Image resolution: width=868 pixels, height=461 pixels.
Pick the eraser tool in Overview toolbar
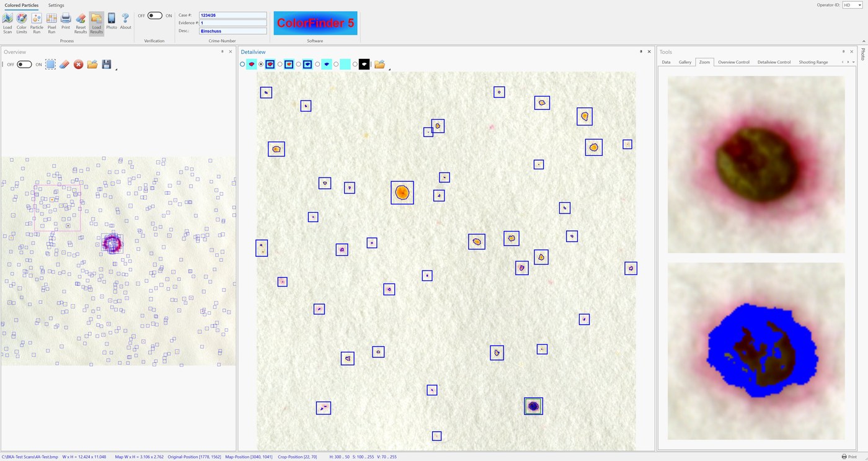pyautogui.click(x=64, y=64)
